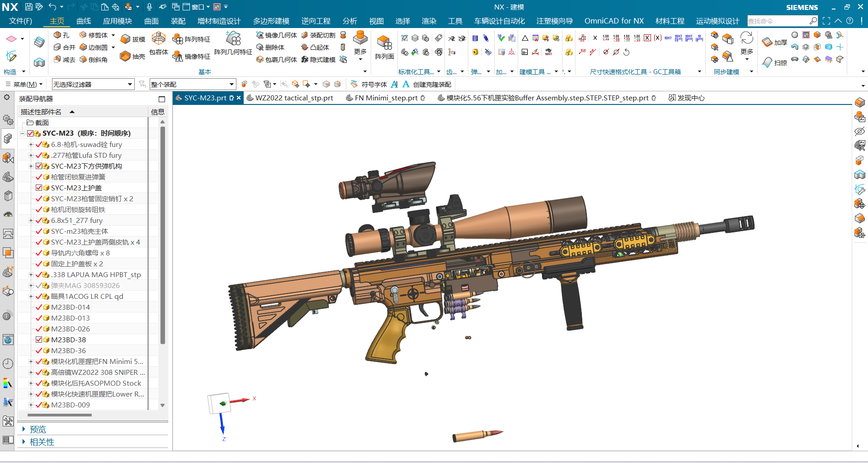Open the 包容体 bounding body tool
Screen dimensions: 868x463
[x=159, y=44]
